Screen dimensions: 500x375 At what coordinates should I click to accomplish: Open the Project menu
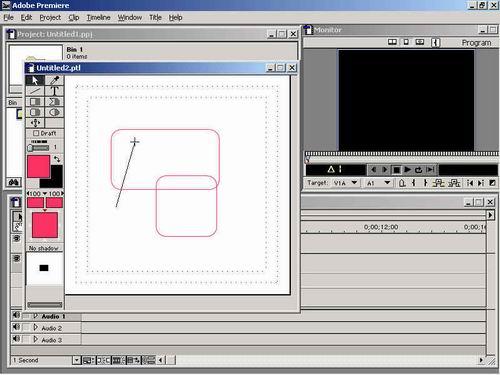(50, 18)
